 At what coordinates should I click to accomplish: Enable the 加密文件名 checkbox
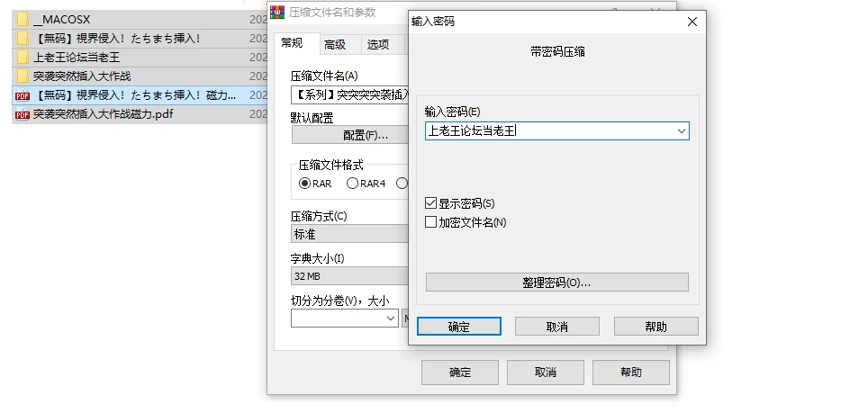[430, 222]
